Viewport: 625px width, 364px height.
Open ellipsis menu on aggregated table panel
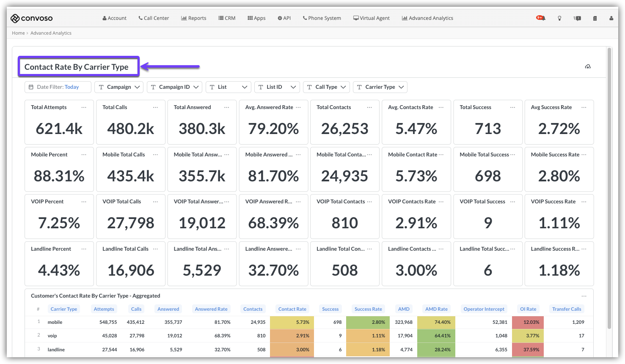[584, 296]
